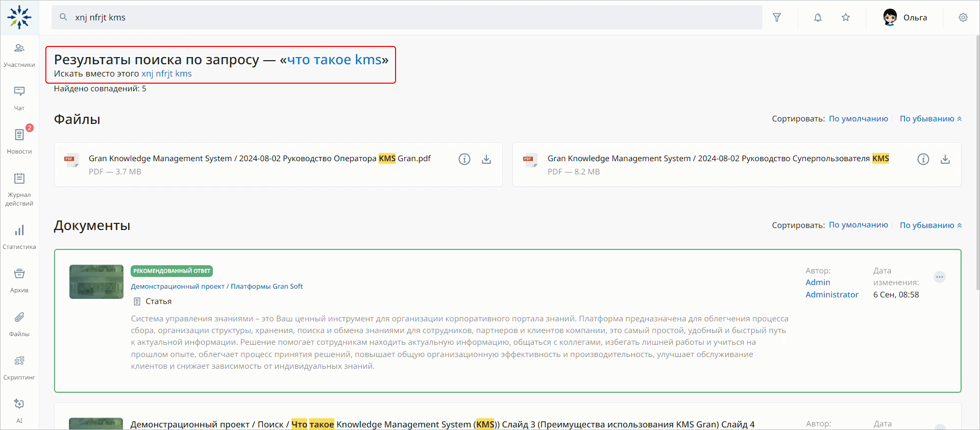This screenshot has height=430, width=980.
Task: Open the Статистика sidebar section
Action: pos(19,238)
